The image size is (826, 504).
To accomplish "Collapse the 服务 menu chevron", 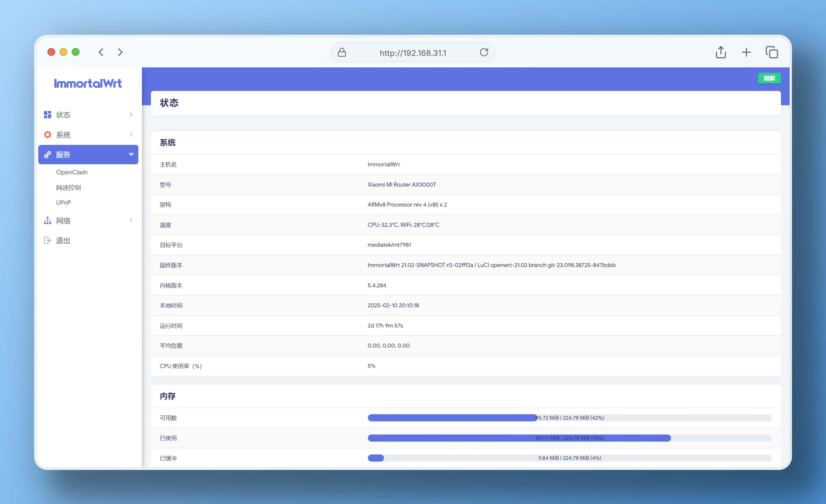I will click(x=131, y=154).
